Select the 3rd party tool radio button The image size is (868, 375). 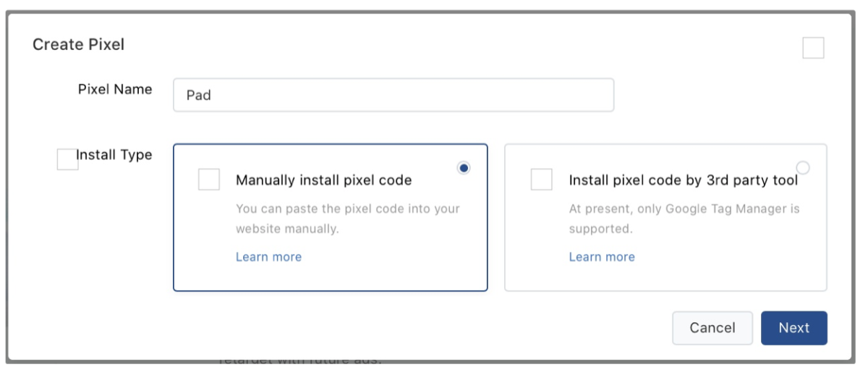802,168
